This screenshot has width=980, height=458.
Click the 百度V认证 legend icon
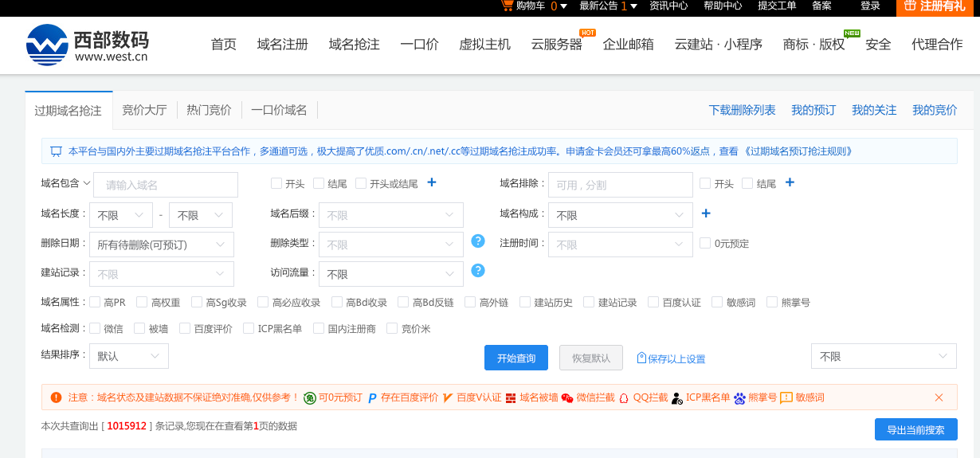coord(448,397)
